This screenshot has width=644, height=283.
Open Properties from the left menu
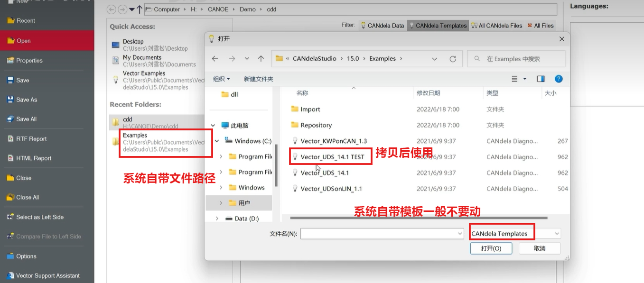[x=29, y=61]
